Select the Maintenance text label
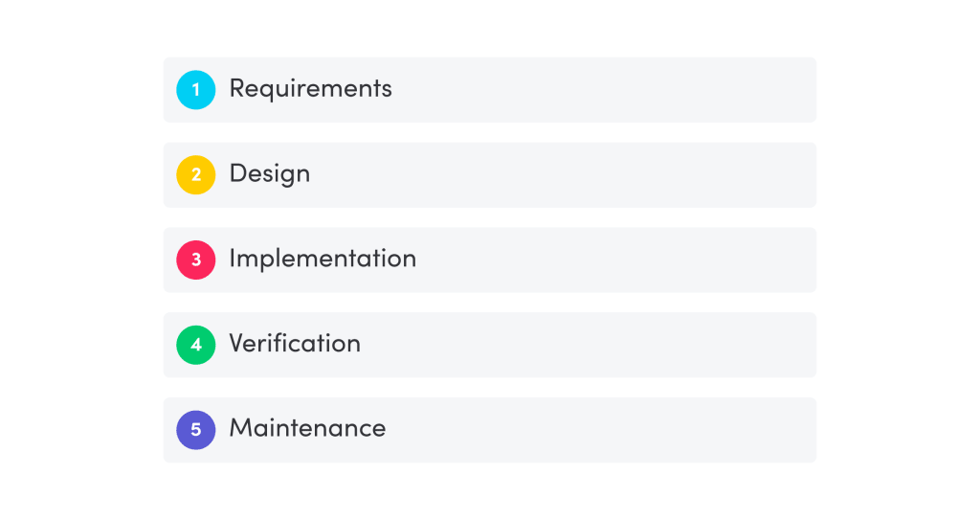Screen dimensions: 980x520 click(307, 428)
